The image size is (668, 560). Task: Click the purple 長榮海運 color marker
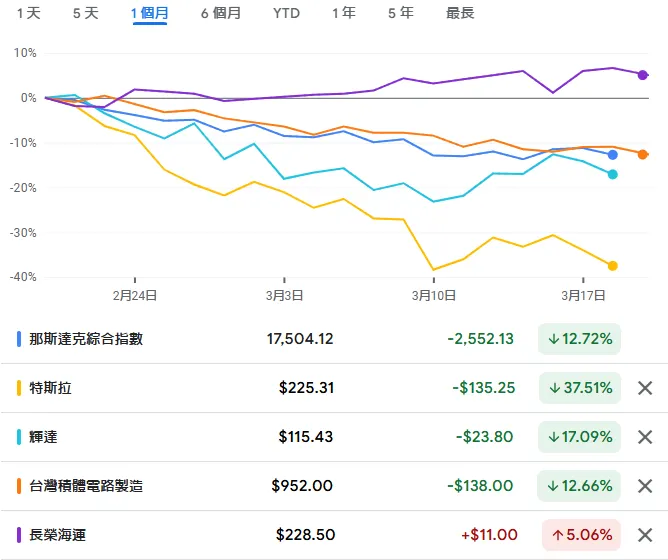19,535
